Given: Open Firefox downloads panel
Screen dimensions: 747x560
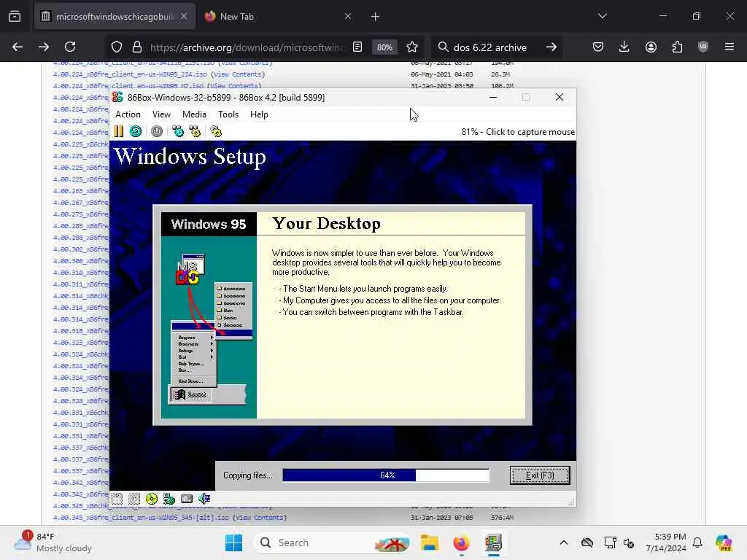Looking at the screenshot, I should (624, 47).
